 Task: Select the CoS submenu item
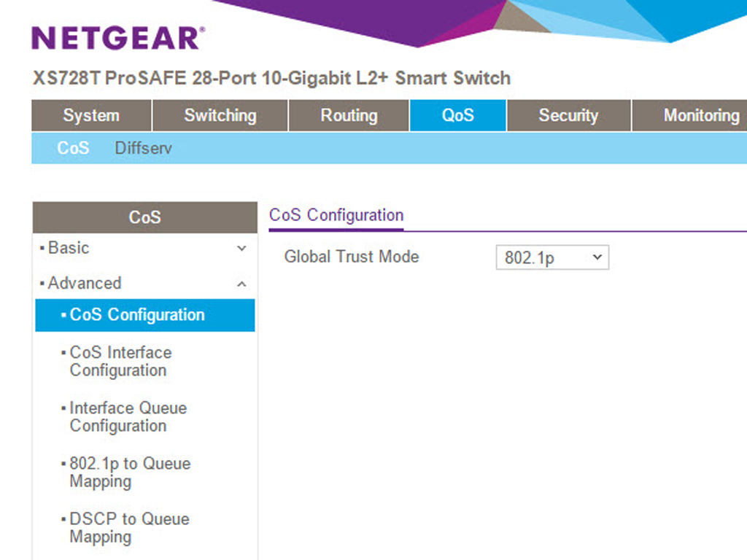pos(73,148)
